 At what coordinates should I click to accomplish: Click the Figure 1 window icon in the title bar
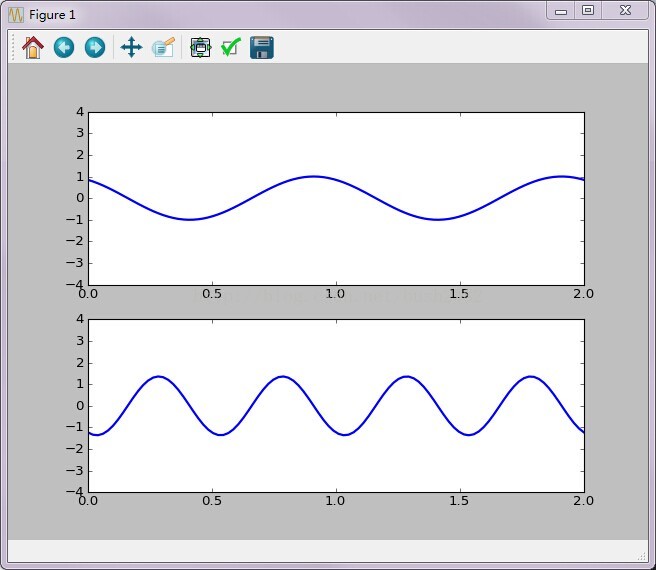16,15
